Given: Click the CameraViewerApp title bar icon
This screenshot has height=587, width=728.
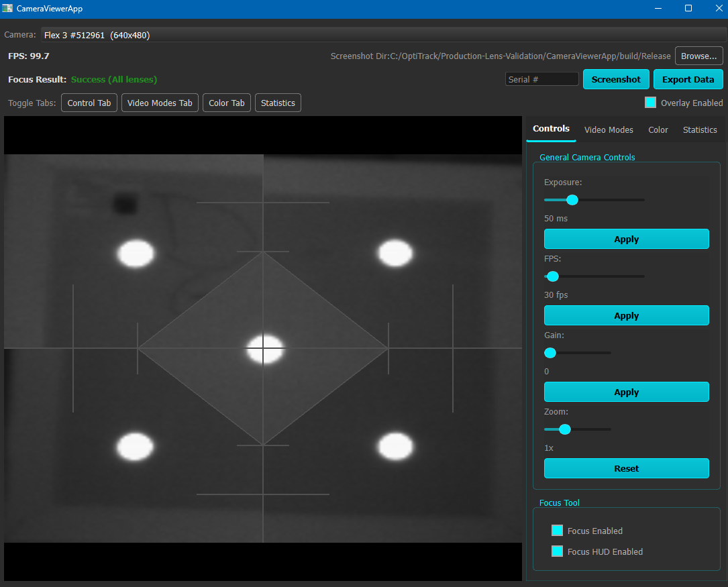Looking at the screenshot, I should (x=7, y=8).
